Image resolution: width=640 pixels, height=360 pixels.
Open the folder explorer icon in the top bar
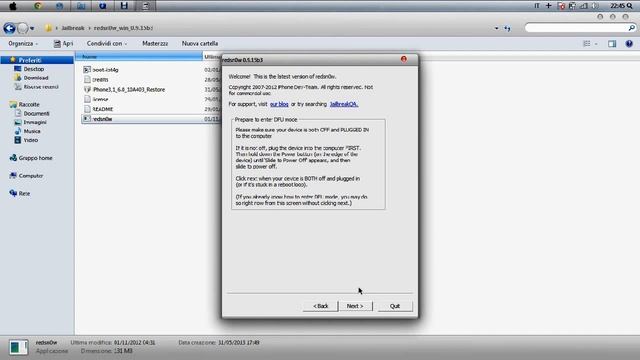(81, 6)
